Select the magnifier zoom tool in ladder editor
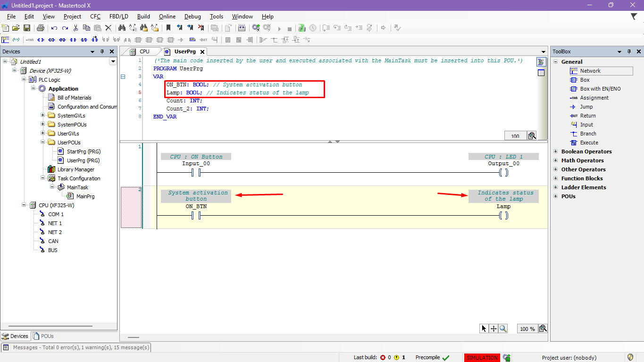This screenshot has height=362, width=644. click(503, 329)
